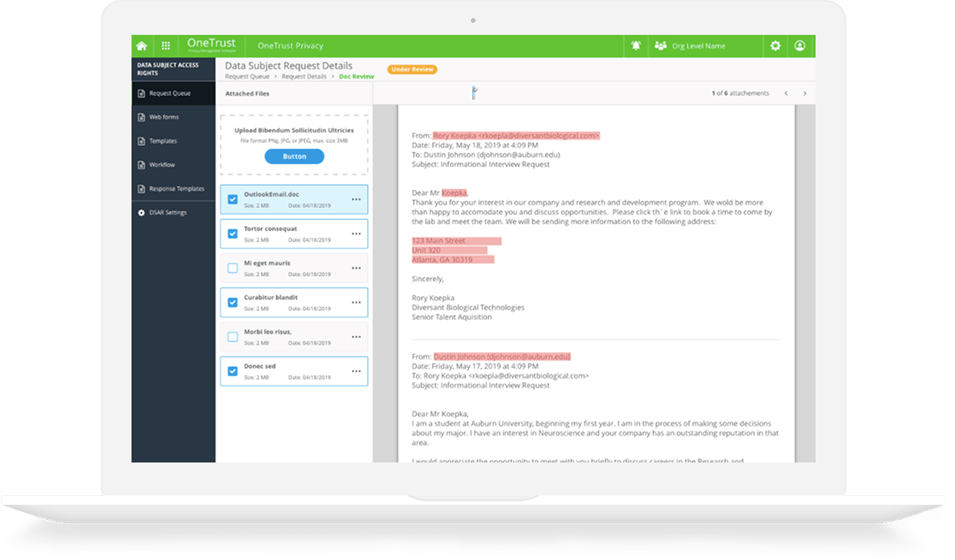This screenshot has width=955, height=560.
Task: Click the organization group icon
Action: coord(660,46)
